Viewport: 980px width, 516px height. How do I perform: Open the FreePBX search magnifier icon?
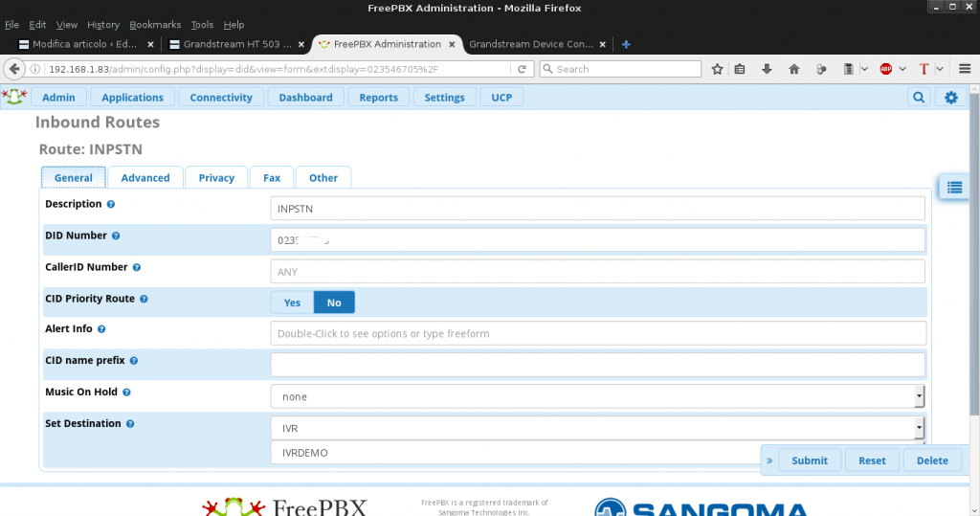pyautogui.click(x=919, y=98)
